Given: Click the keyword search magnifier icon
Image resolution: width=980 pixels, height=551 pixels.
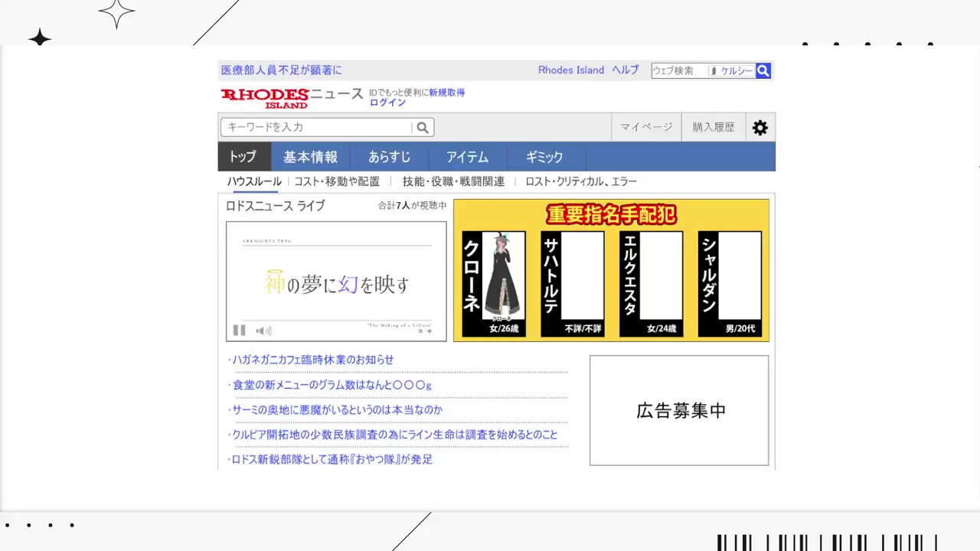Looking at the screenshot, I should [423, 127].
